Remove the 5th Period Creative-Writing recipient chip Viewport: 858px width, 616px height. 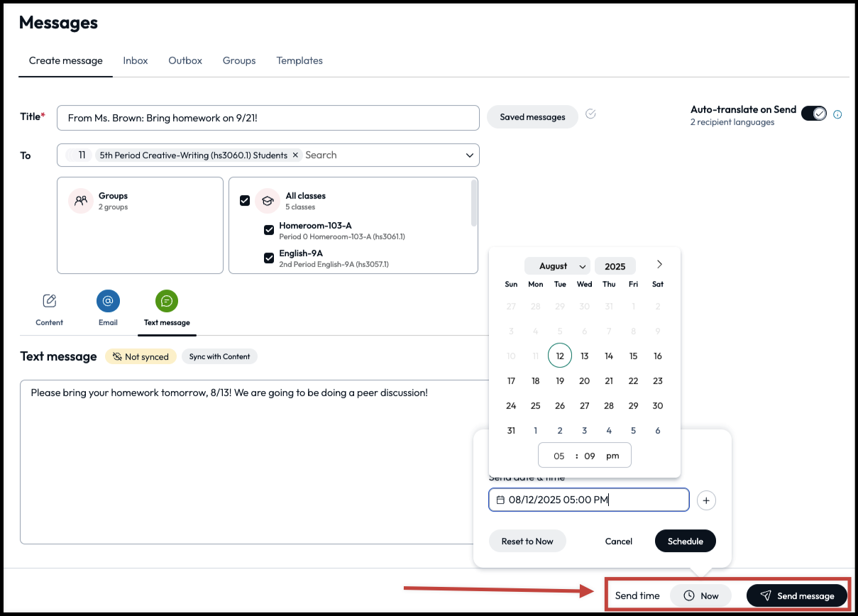[295, 155]
